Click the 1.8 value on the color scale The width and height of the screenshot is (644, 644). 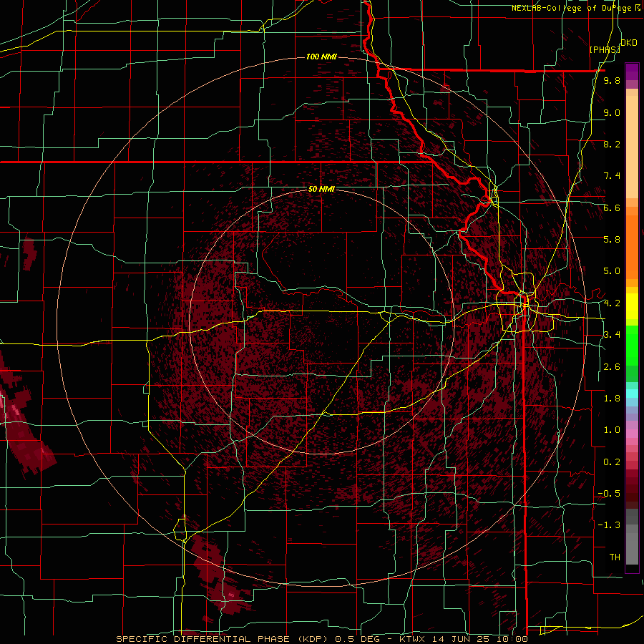(x=612, y=399)
